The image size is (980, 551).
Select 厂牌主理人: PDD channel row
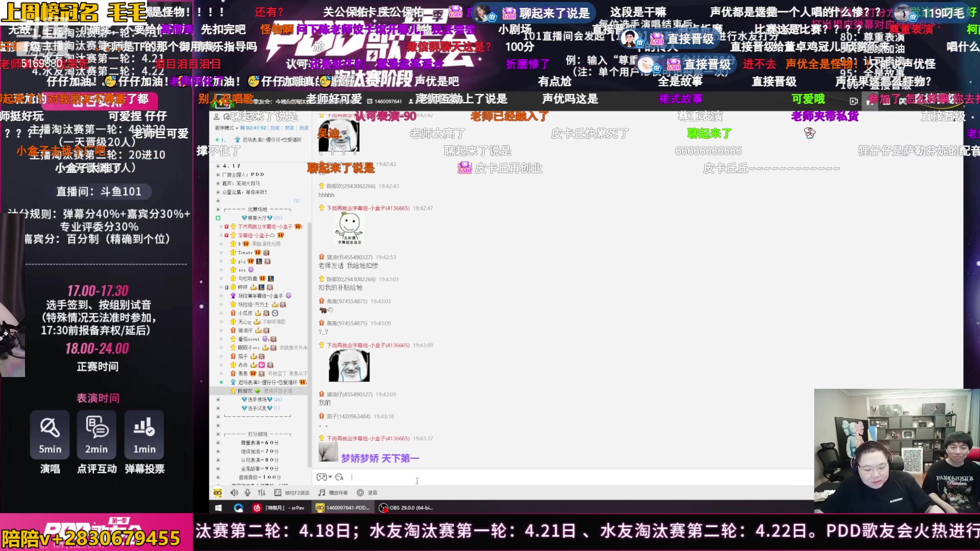243,174
